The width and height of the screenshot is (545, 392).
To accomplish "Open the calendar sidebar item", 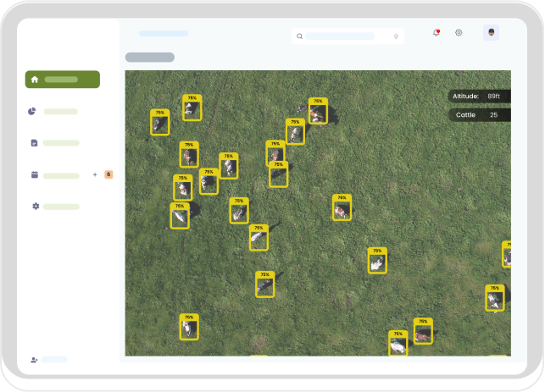I will (x=35, y=175).
